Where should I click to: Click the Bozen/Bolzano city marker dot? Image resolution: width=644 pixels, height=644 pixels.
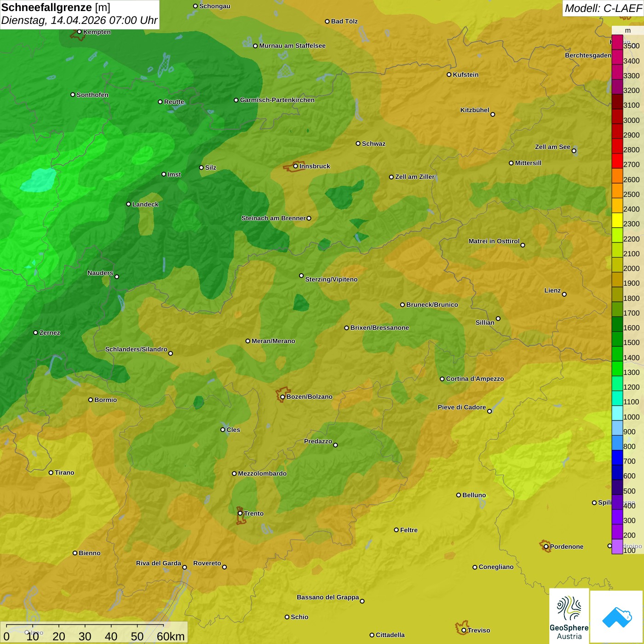point(282,397)
